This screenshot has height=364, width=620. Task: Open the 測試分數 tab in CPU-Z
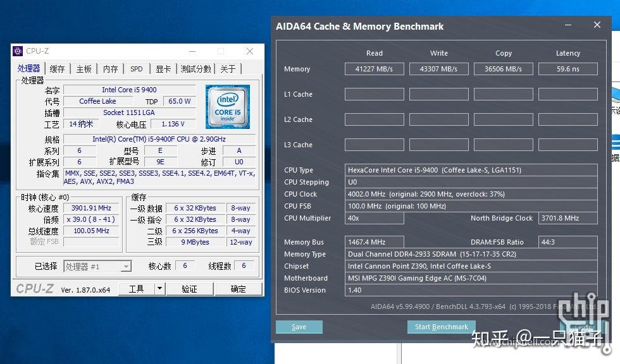coord(195,69)
